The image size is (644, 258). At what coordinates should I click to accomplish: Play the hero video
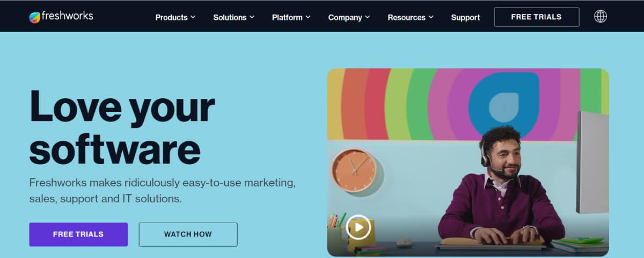(358, 227)
